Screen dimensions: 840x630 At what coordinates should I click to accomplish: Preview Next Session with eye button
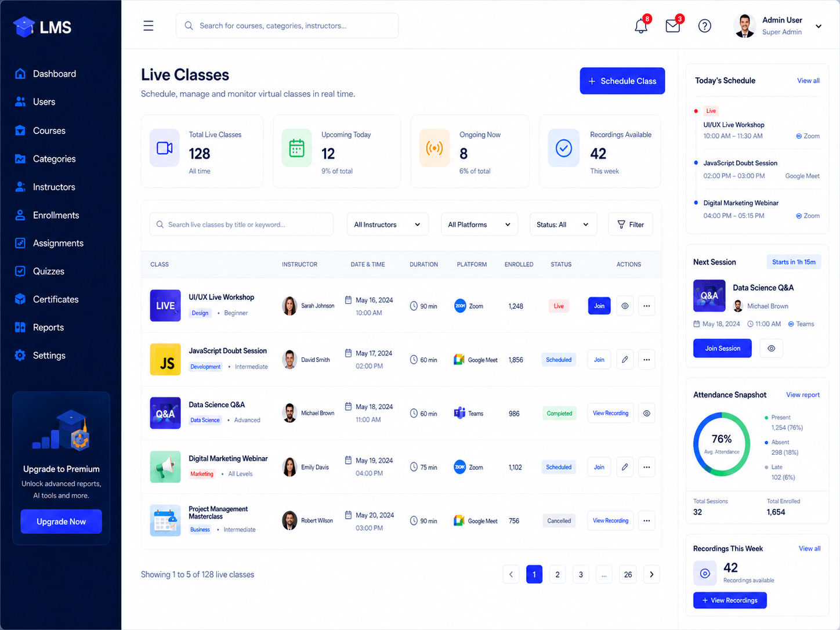point(771,348)
